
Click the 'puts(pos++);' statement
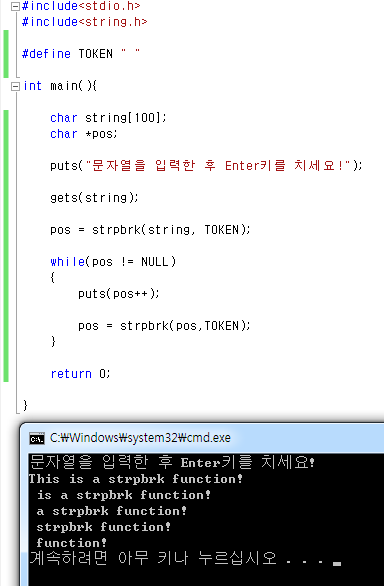(119, 294)
